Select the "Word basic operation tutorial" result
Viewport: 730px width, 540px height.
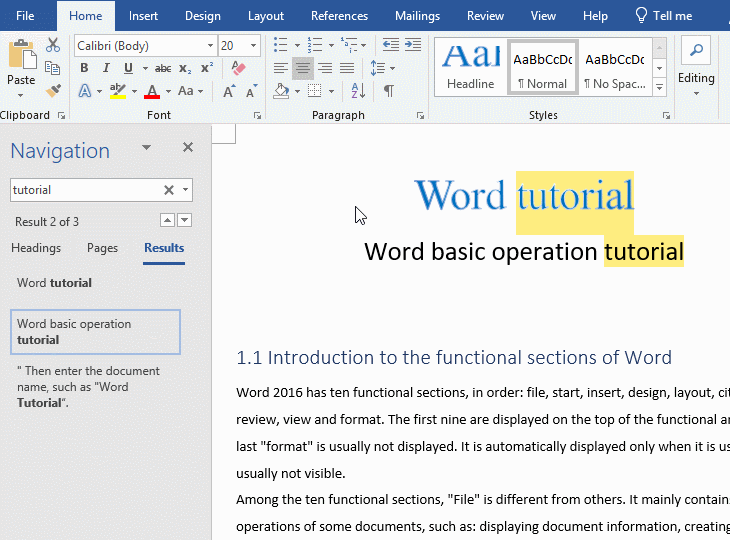click(95, 332)
